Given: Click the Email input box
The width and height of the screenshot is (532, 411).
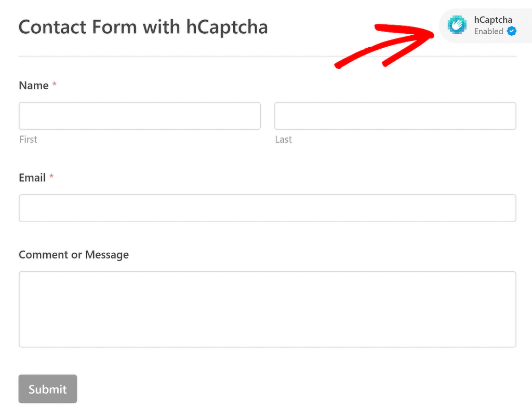Looking at the screenshot, I should coord(267,208).
